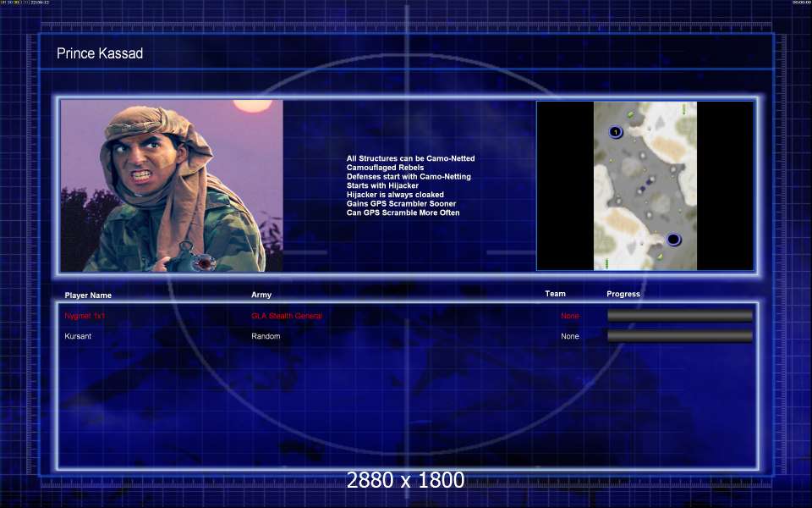Click 'Gains GPS Scrambler Sooner' line

click(x=401, y=203)
